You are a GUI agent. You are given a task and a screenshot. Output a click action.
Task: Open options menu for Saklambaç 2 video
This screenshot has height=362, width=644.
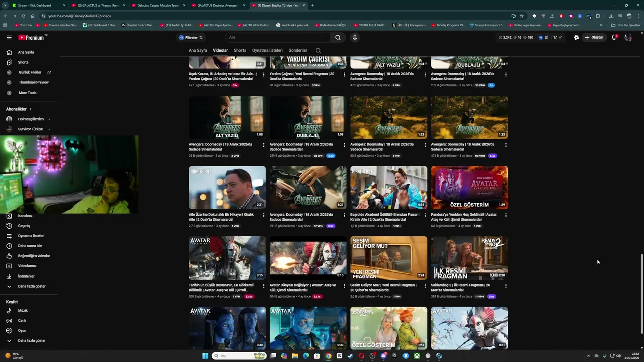[x=506, y=286]
